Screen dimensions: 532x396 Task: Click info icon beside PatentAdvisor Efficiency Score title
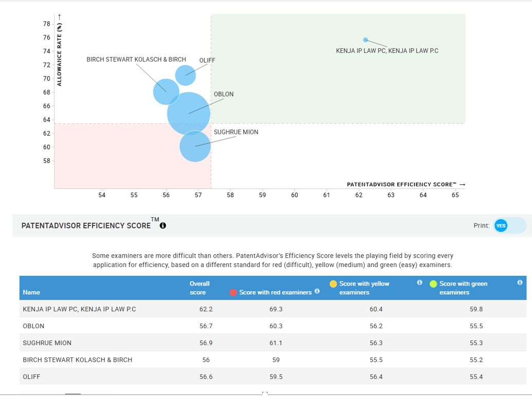pos(163,225)
